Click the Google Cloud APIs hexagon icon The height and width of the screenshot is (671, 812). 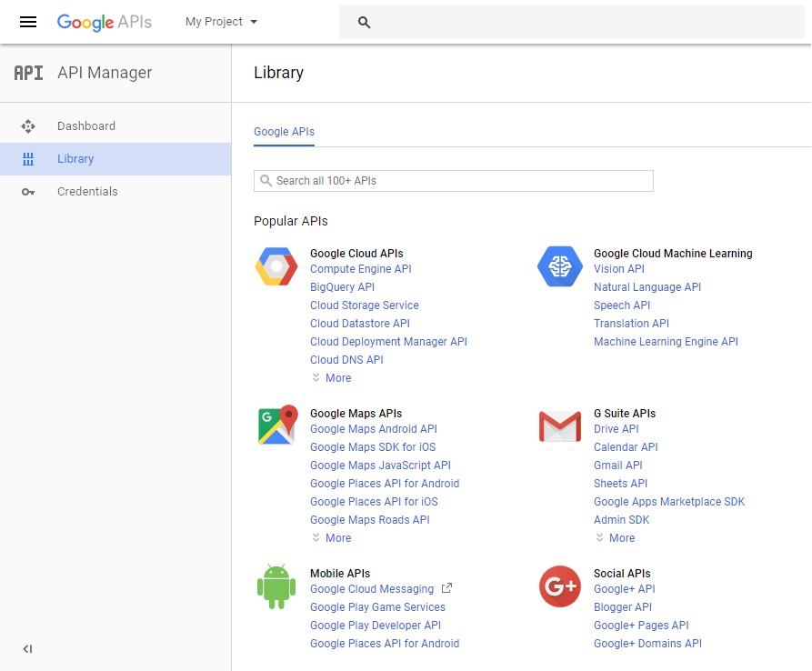[276, 266]
